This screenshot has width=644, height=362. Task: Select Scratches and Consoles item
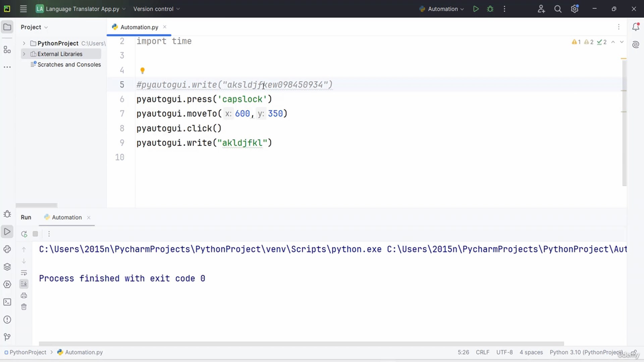66,64
